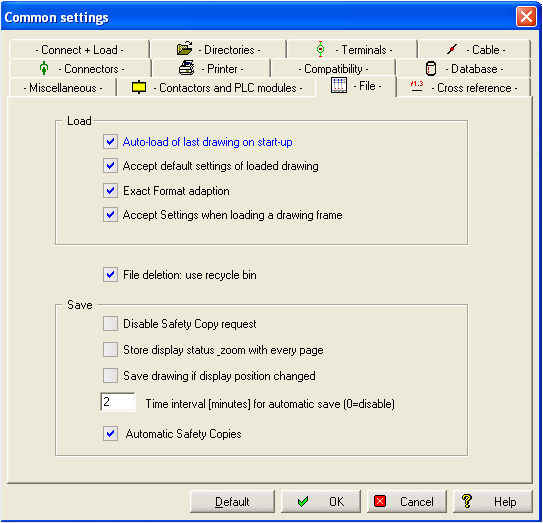Click the red cable icon
543x523 pixels.
(x=452, y=49)
